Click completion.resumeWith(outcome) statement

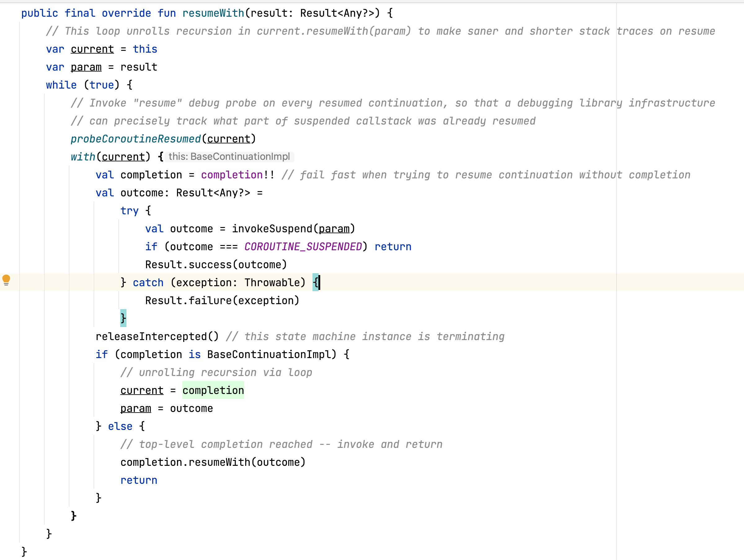pyautogui.click(x=213, y=462)
